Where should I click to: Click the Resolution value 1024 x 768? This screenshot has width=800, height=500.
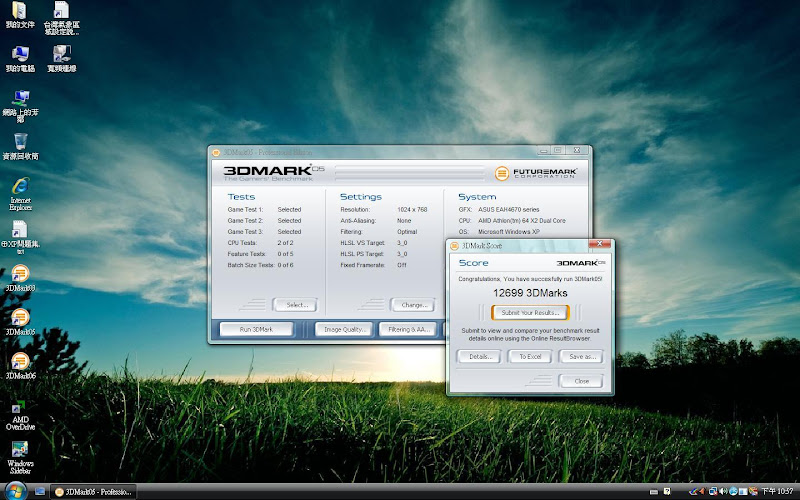(x=412, y=210)
